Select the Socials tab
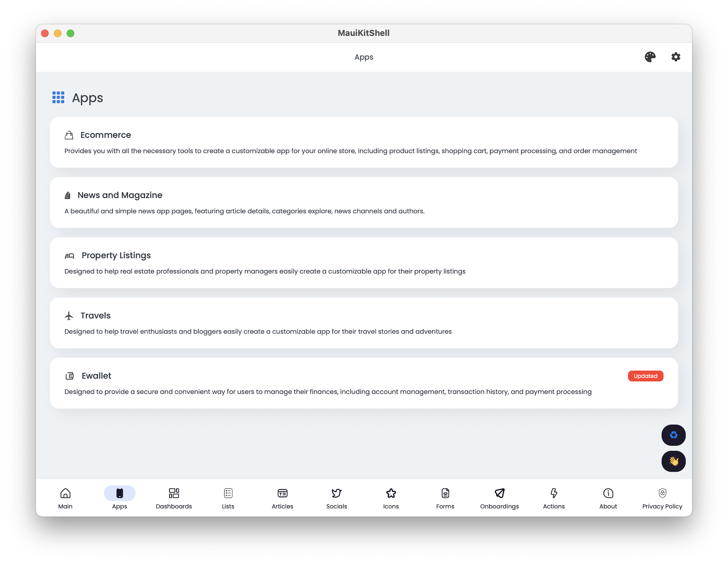This screenshot has width=728, height=564. (x=337, y=498)
